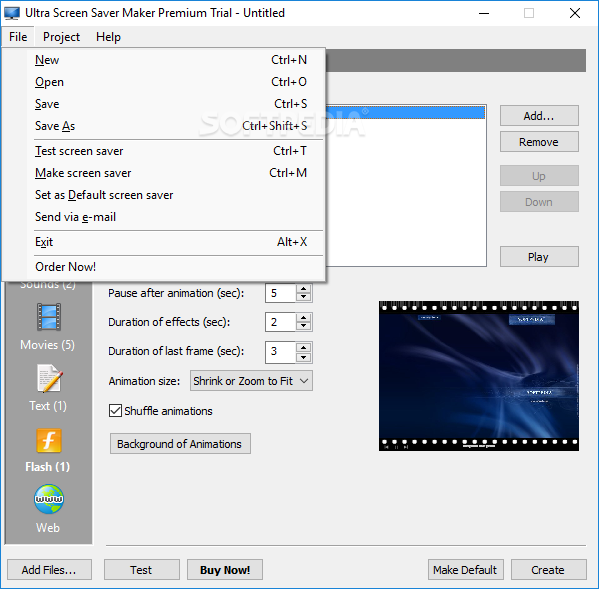Click the Duration of last frame field
This screenshot has width=599, height=589.
coord(281,352)
